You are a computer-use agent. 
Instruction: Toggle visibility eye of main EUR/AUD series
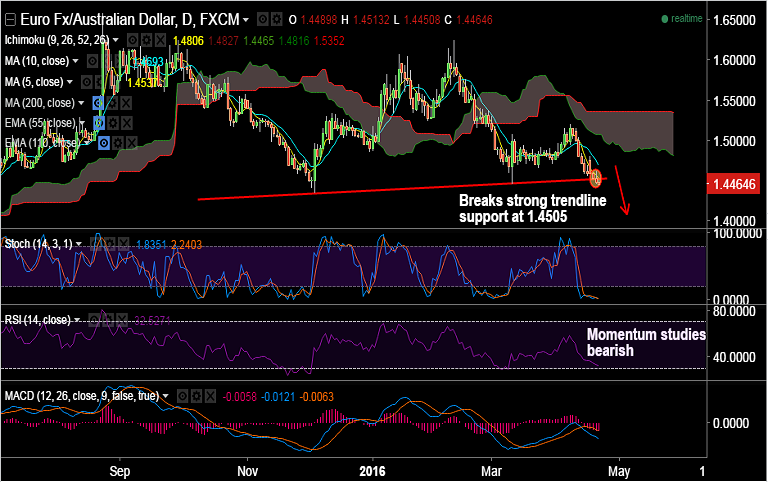(263, 20)
